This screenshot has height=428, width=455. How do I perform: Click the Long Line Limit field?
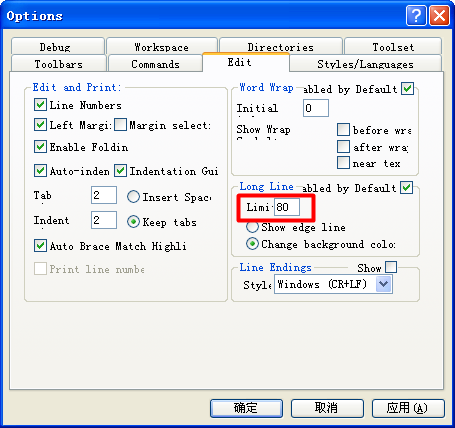[x=287, y=207]
